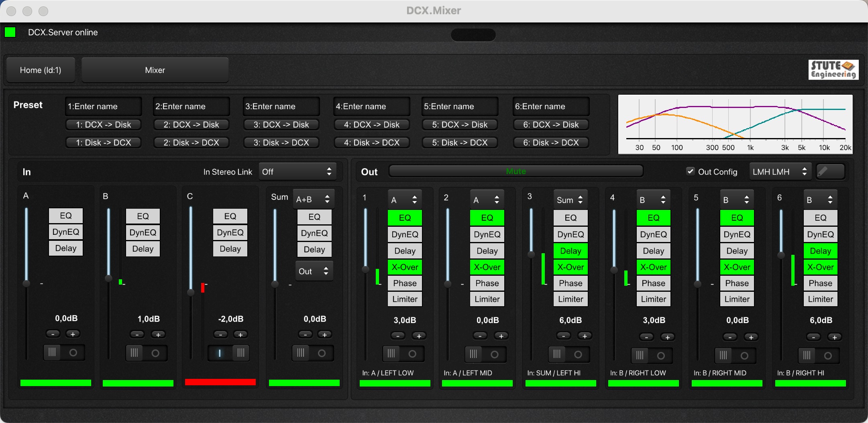Click the preset 3 Enter name field
The width and height of the screenshot is (868, 423).
(281, 106)
